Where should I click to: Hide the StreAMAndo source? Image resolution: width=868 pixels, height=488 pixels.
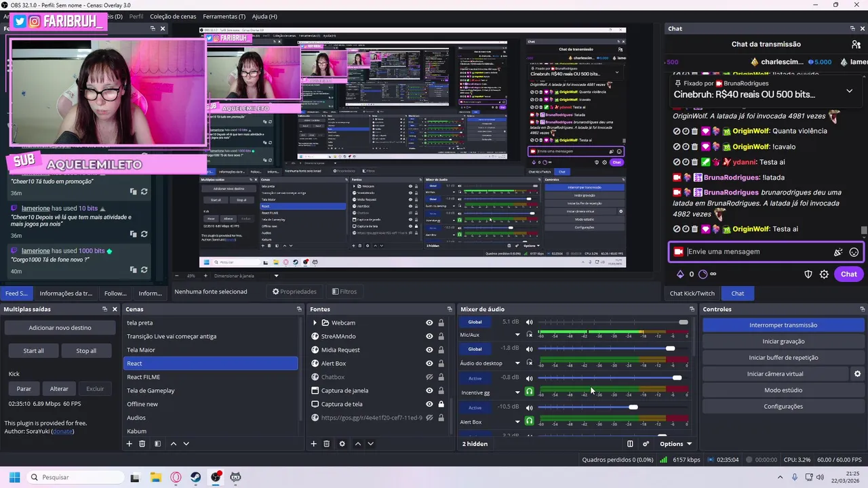(x=429, y=336)
